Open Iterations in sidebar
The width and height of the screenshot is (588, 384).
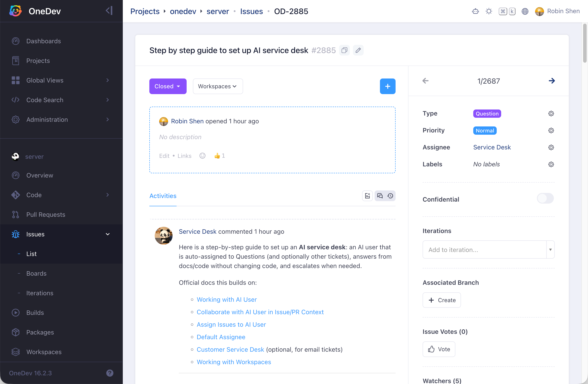pos(61,293)
